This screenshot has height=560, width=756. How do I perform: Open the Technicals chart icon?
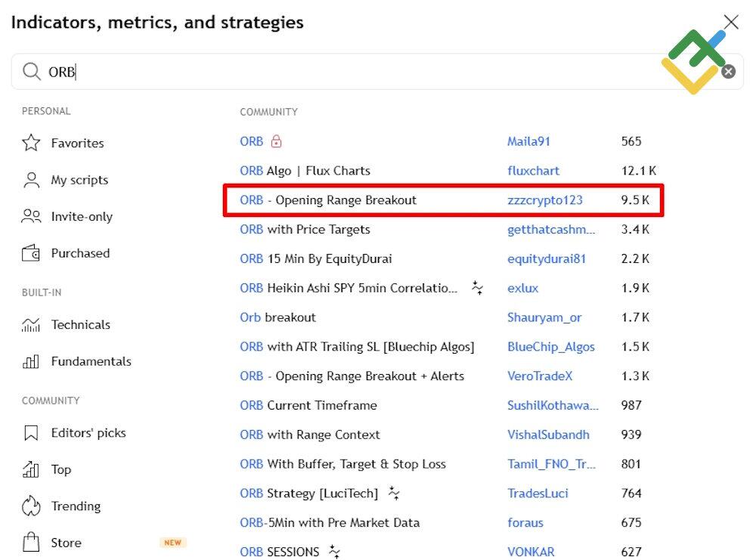(x=31, y=325)
